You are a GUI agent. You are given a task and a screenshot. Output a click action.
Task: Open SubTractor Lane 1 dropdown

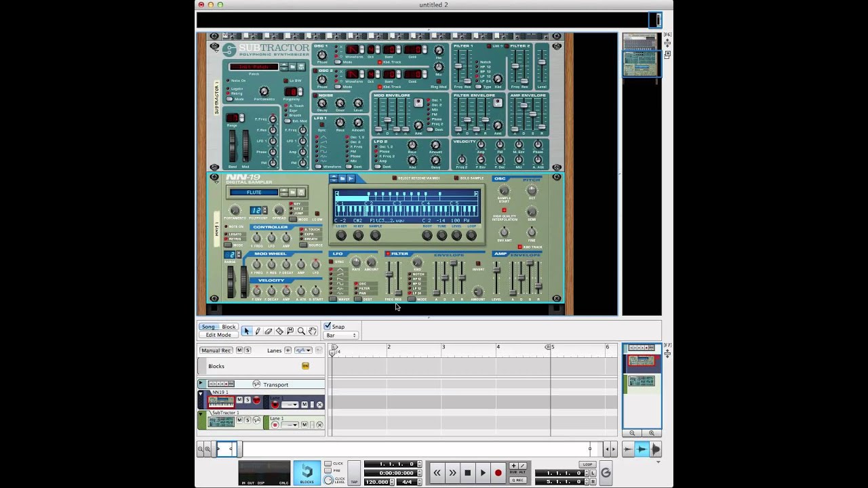[290, 425]
